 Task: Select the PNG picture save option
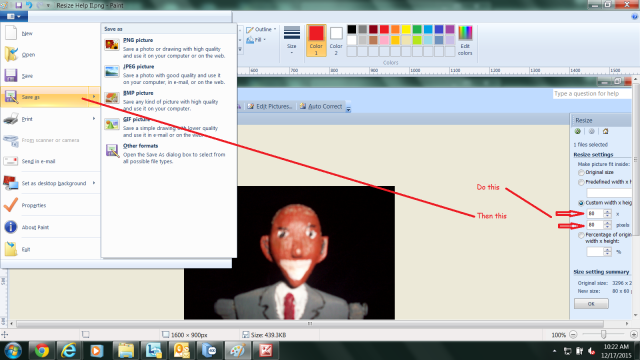tap(169, 48)
